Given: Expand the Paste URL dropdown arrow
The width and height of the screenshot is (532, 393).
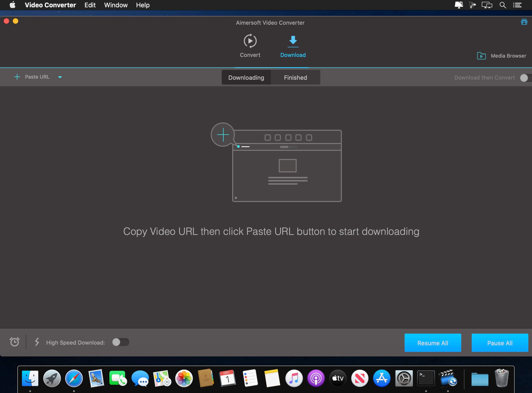Looking at the screenshot, I should pyautogui.click(x=60, y=77).
